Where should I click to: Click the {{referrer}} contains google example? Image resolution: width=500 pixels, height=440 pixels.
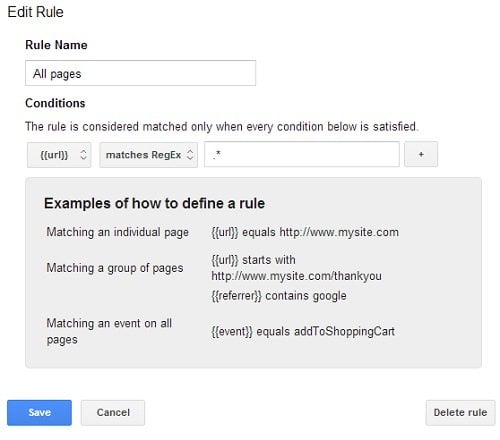(x=279, y=296)
